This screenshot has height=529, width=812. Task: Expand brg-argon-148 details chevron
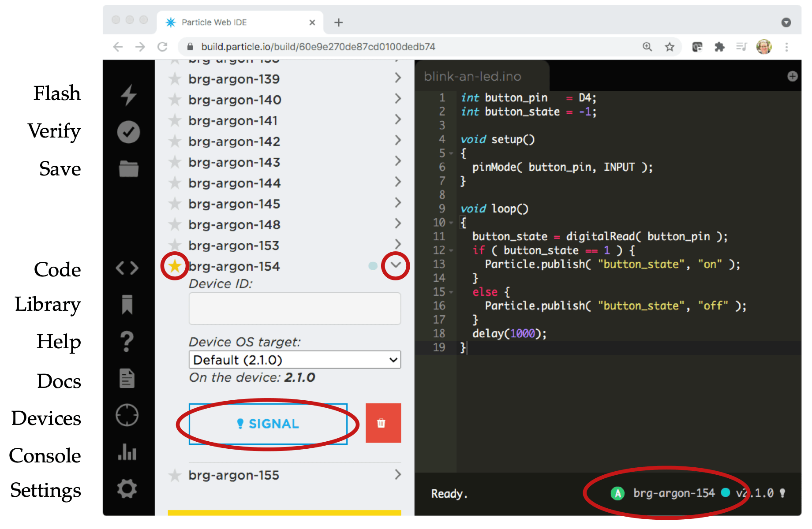coord(397,224)
